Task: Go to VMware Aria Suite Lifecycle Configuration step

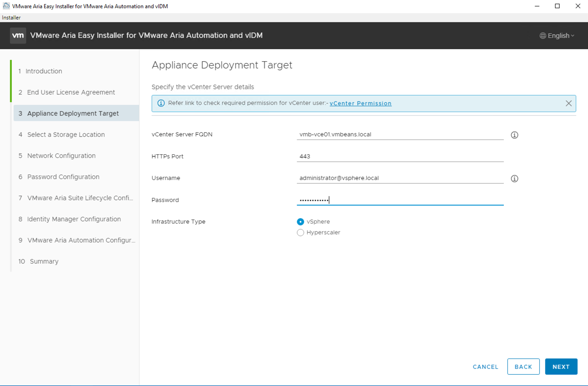Action: (x=76, y=198)
